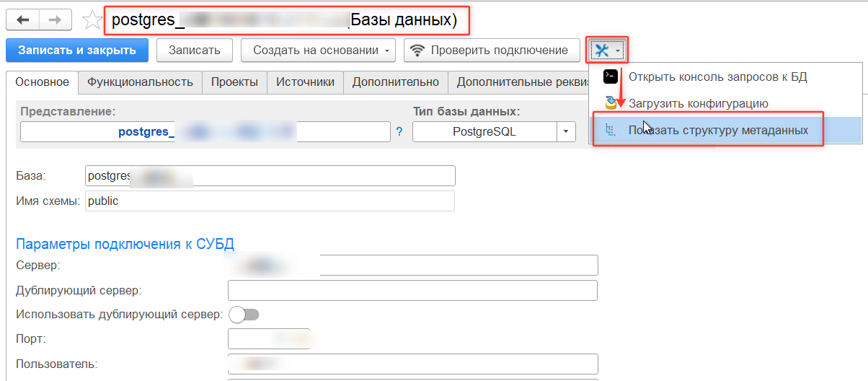Open the wrench tools menu button
Viewport: 868px width, 381px height.
point(607,51)
